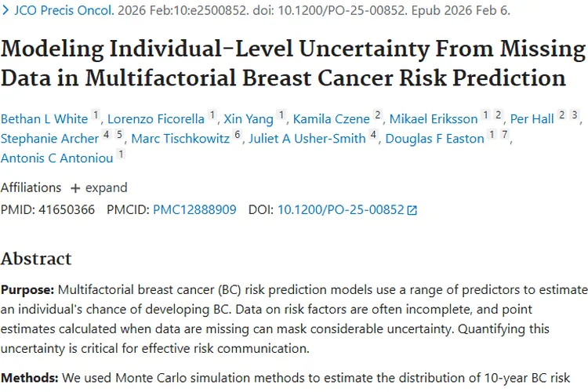This screenshot has width=588, height=392.
Task: Open author Bethan L White
Action: click(x=44, y=119)
